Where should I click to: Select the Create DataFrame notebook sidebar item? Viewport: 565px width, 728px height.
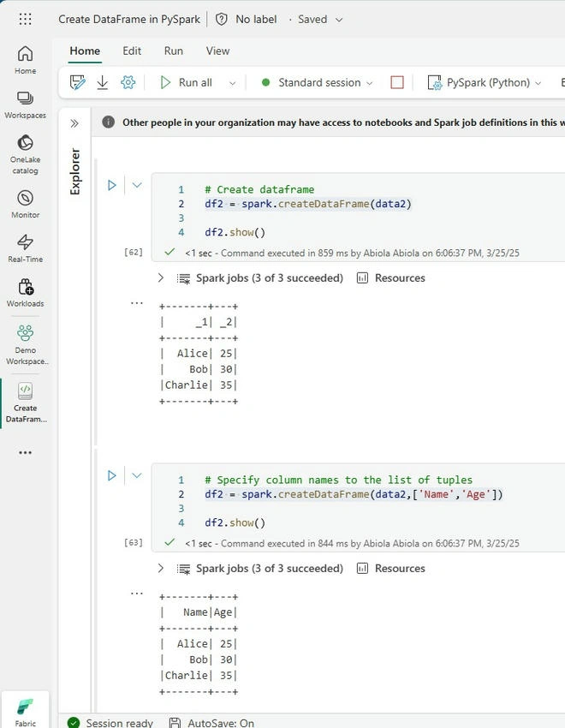click(x=25, y=403)
